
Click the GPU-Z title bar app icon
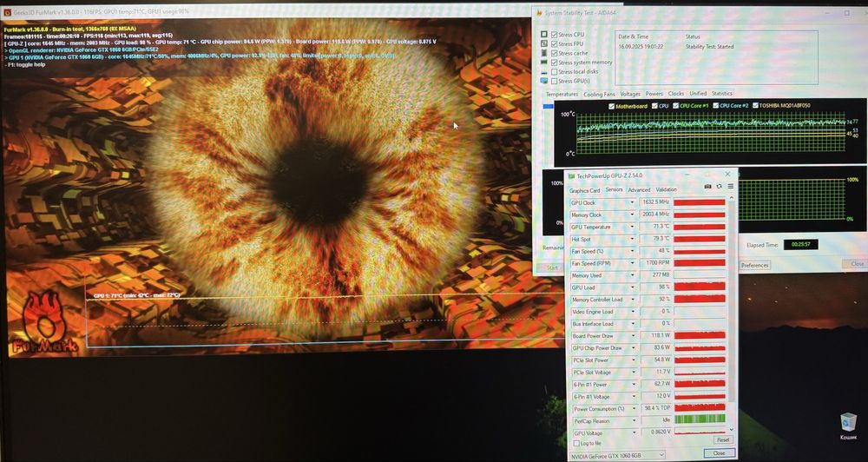coord(572,176)
